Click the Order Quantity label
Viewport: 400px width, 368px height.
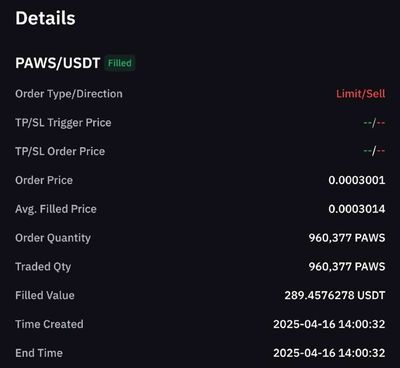pyautogui.click(x=53, y=238)
